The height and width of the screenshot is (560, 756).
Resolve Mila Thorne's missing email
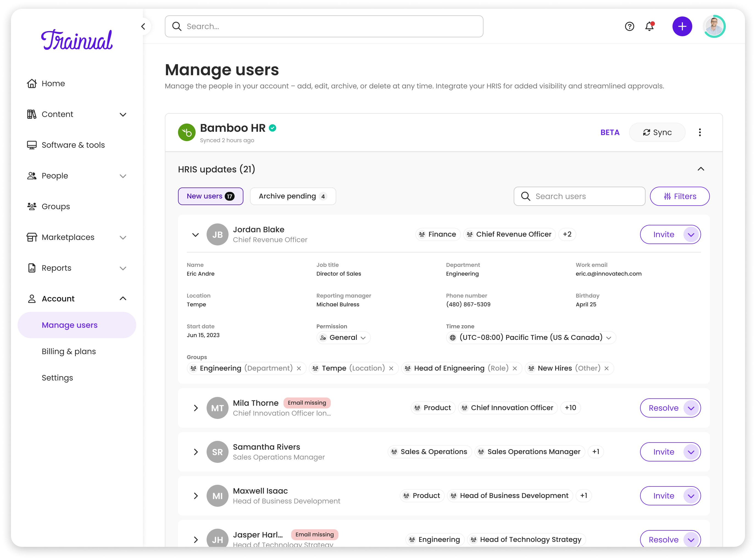click(x=663, y=408)
